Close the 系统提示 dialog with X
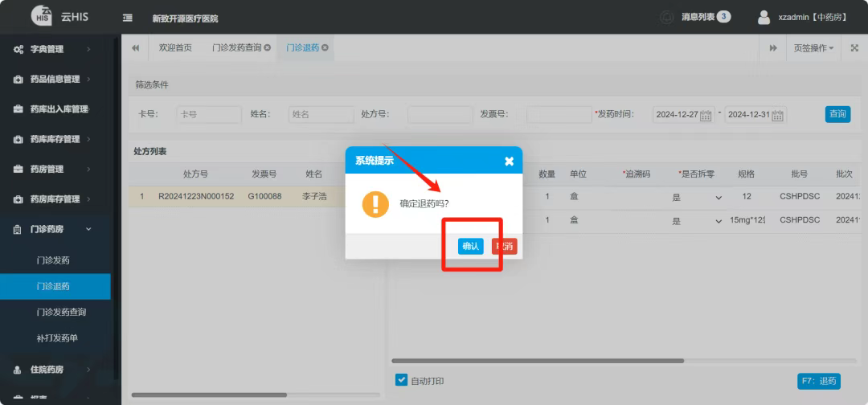 [x=510, y=161]
